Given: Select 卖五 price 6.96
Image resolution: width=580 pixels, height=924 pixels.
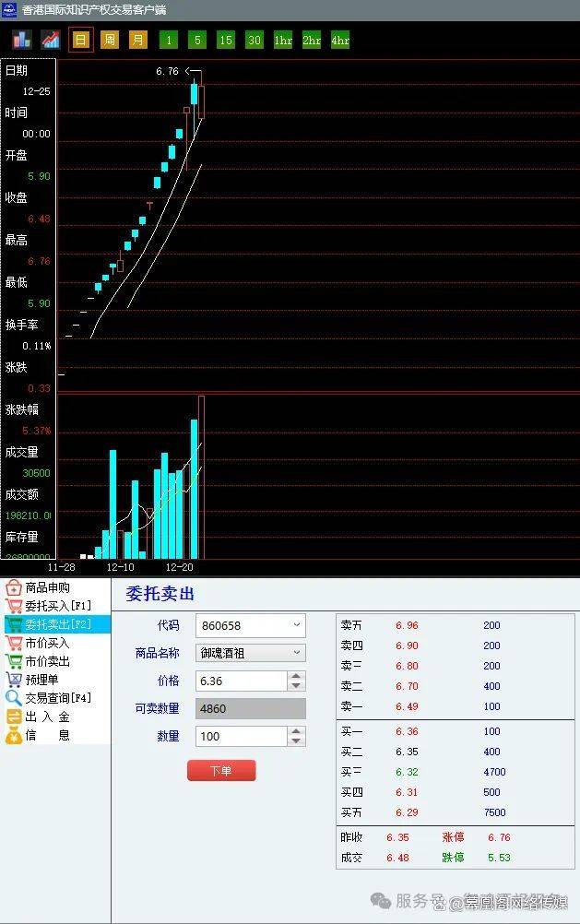Looking at the screenshot, I should [407, 625].
